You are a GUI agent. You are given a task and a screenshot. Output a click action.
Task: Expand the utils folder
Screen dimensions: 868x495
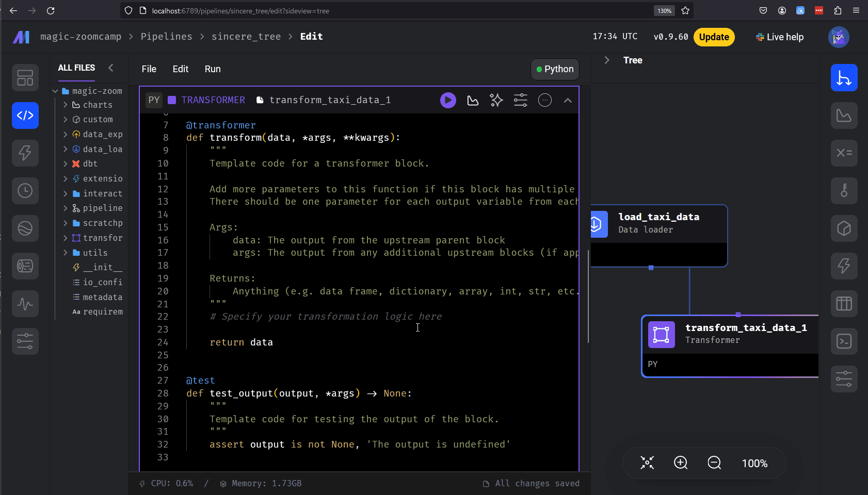pyautogui.click(x=66, y=253)
